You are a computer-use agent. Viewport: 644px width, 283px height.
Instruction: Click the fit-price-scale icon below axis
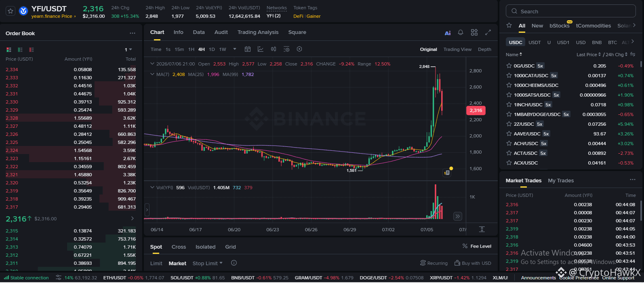point(482,229)
